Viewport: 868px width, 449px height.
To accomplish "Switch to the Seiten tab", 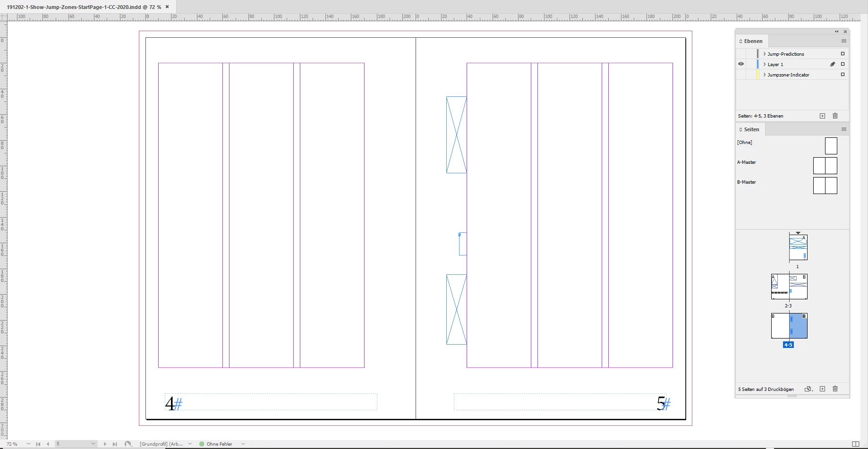I will click(751, 129).
